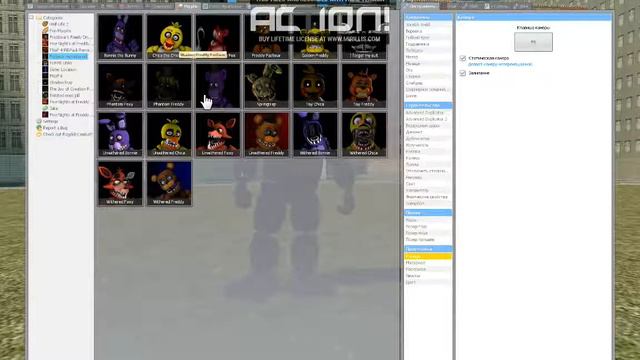The width and height of the screenshot is (640, 360).
Task: Click the Settings tree icon
Action: [39, 121]
